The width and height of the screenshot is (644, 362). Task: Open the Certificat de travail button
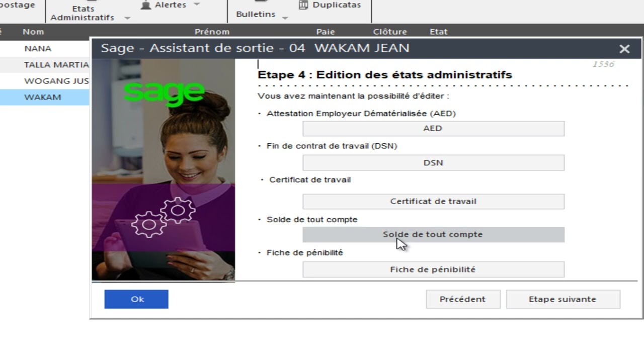[x=433, y=201]
